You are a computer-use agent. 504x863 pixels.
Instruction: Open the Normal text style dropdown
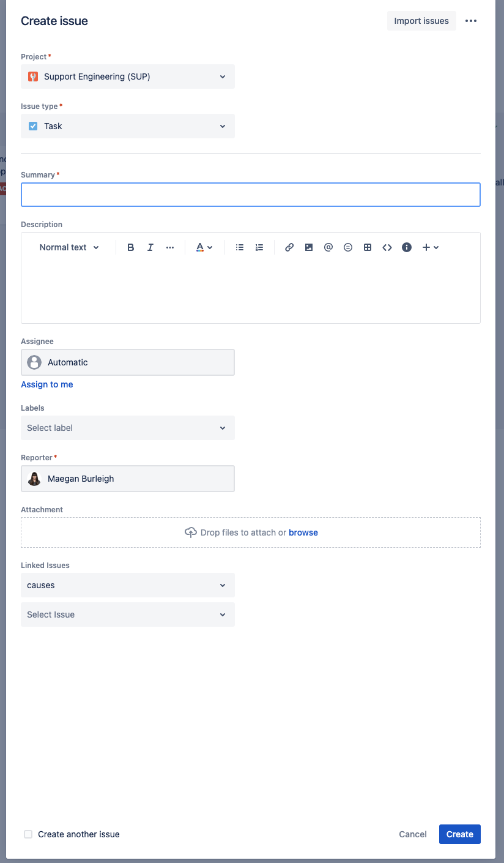[x=69, y=247]
